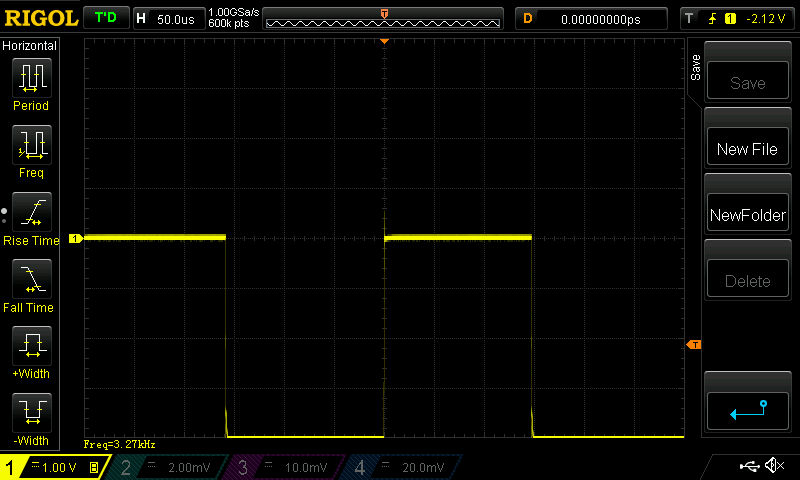800x480 pixels.
Task: Click the muted speaker sound icon
Action: pos(774,465)
